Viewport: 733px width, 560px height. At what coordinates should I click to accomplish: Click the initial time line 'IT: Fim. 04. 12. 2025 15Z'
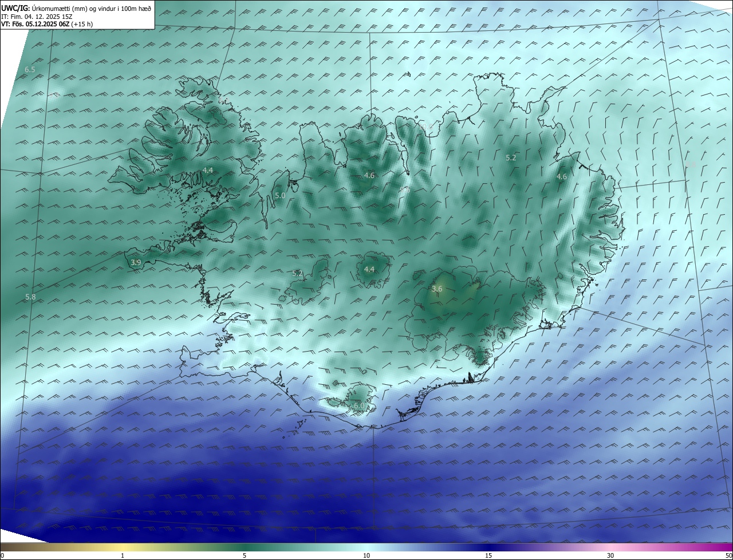click(x=37, y=17)
